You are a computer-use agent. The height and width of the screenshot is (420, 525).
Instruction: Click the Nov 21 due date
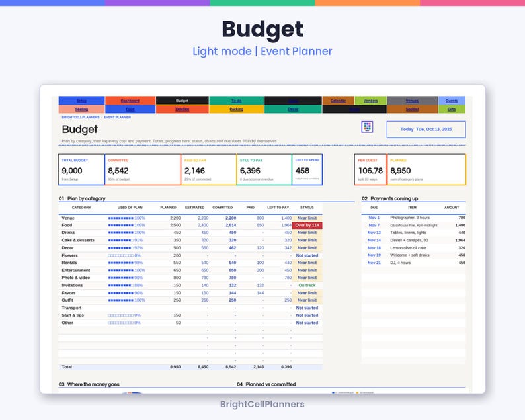pyautogui.click(x=374, y=263)
